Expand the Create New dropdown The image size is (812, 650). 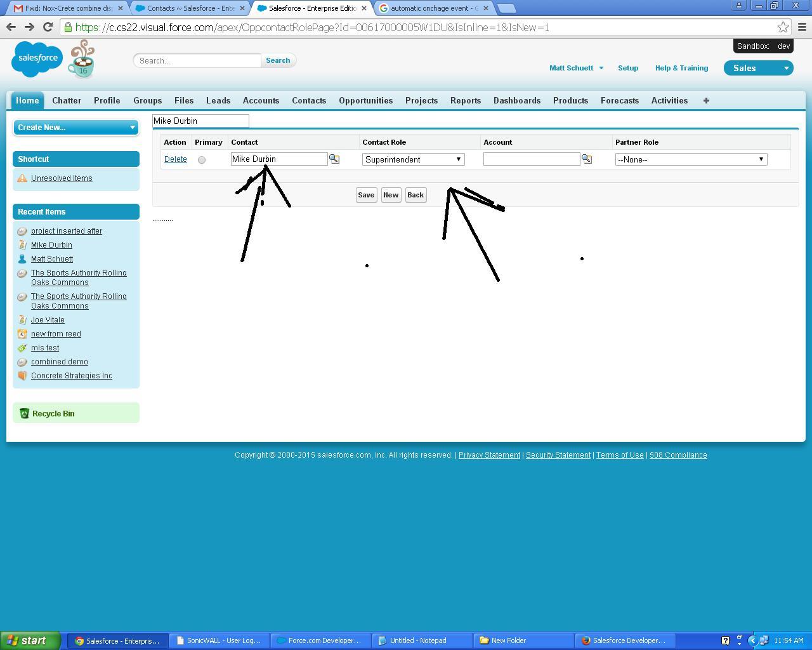[76, 127]
